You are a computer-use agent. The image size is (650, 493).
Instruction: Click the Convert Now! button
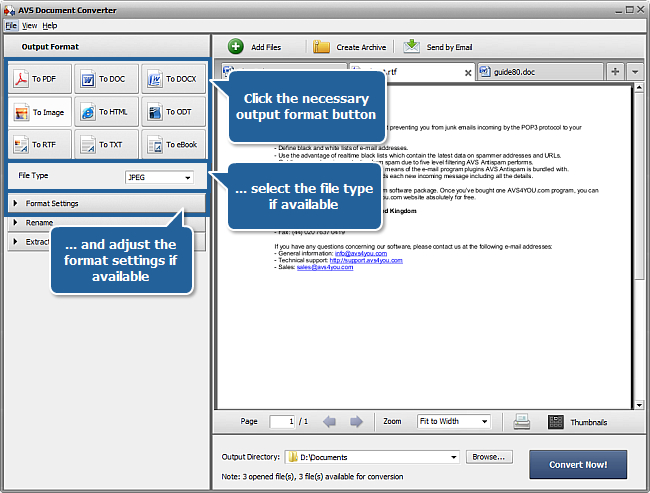(x=578, y=465)
